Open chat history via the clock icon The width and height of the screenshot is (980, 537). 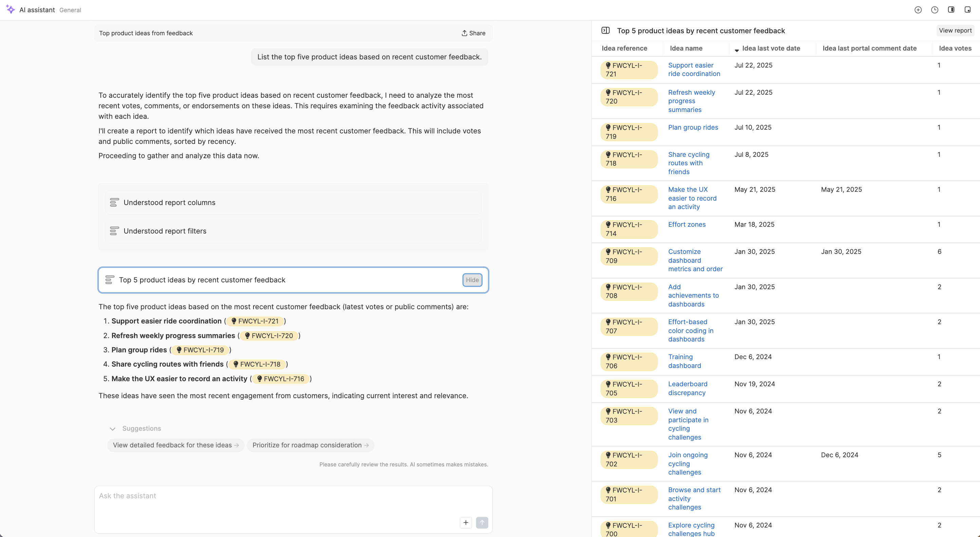point(935,10)
